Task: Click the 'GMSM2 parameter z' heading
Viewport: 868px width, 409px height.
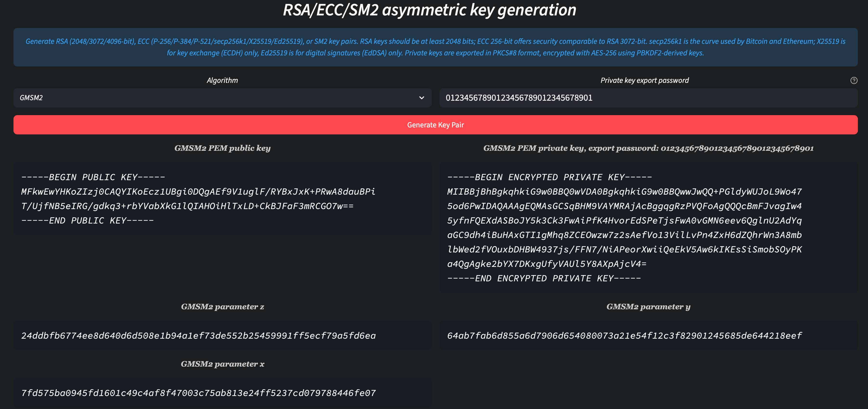Action: [x=222, y=306]
